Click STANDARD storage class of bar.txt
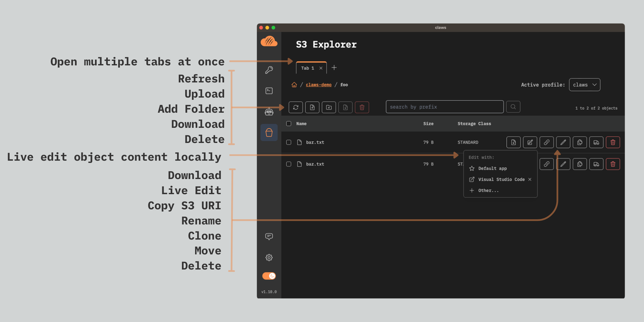The width and height of the screenshot is (644, 322). coord(468,142)
